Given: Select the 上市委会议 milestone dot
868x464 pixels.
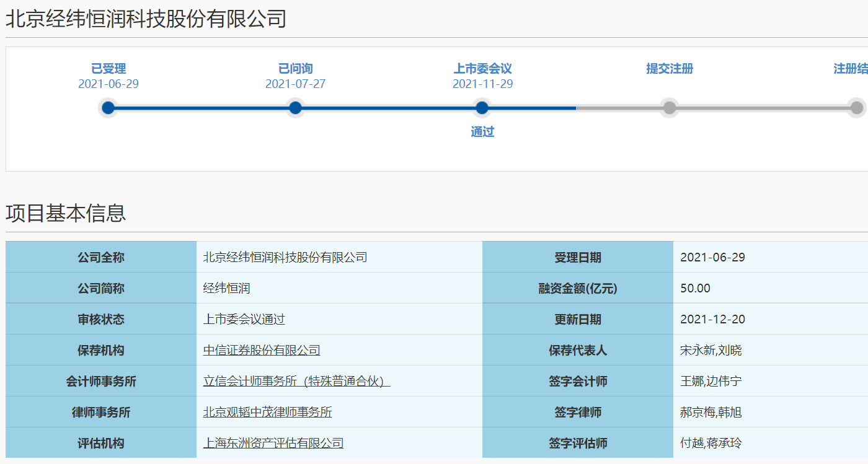Looking at the screenshot, I should coord(482,108).
